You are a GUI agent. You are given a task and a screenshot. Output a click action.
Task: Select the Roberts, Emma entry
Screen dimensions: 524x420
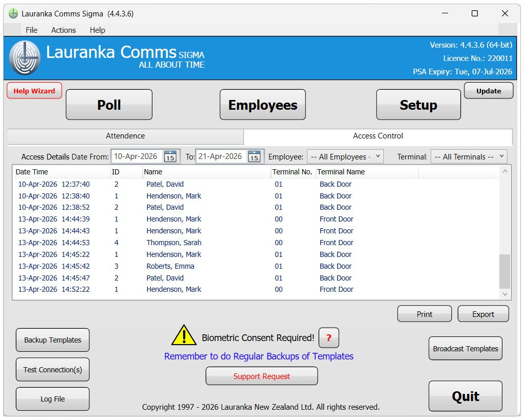click(x=256, y=266)
